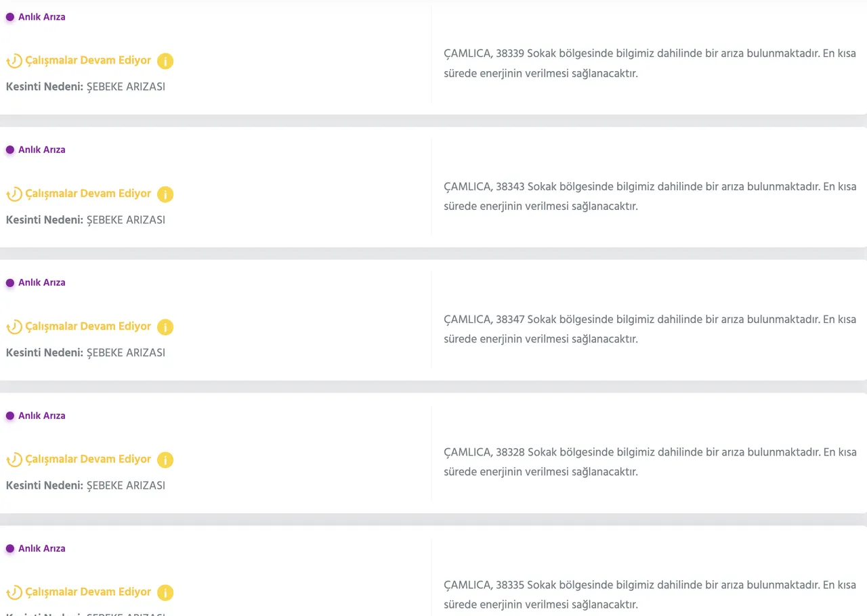This screenshot has width=867, height=616.
Task: Open info icon for 38347 Sokak outage
Action: [x=165, y=327]
